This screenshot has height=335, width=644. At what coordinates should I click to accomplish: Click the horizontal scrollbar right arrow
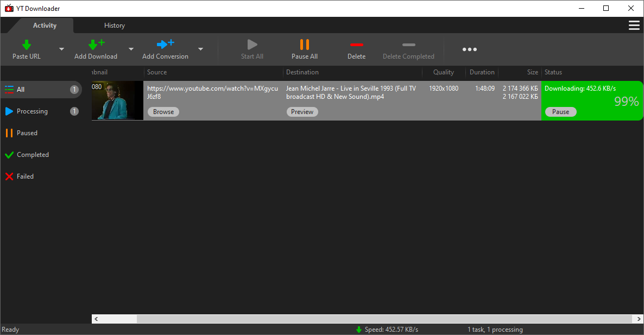click(638, 319)
